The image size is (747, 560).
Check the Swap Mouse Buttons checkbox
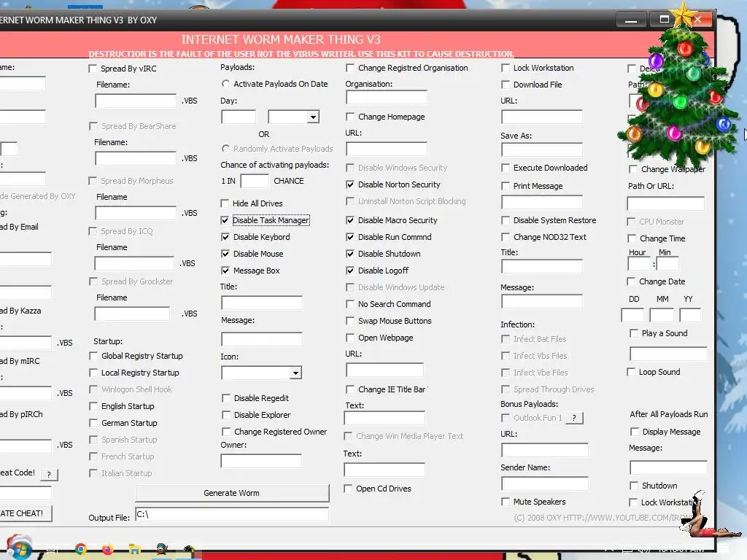[x=350, y=321]
